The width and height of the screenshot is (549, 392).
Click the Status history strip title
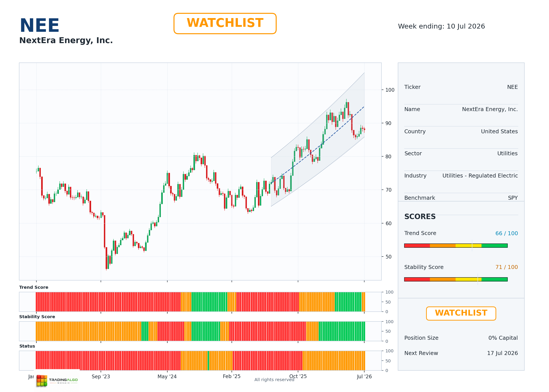point(27,346)
